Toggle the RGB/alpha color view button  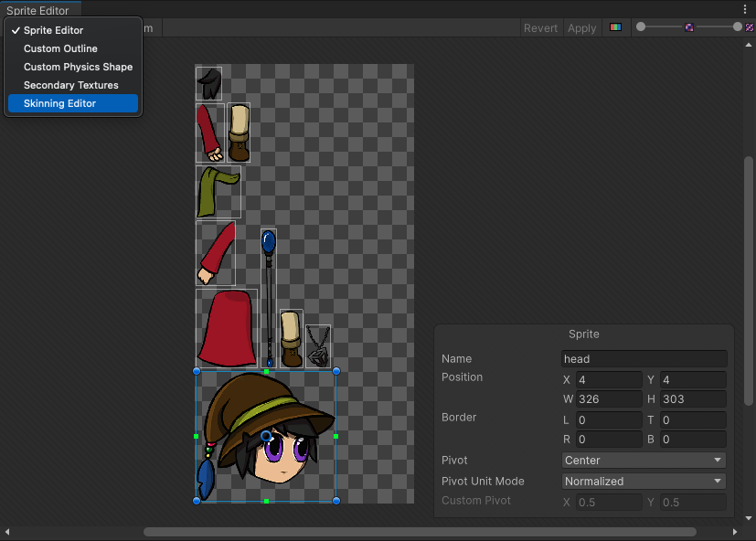pyautogui.click(x=615, y=27)
